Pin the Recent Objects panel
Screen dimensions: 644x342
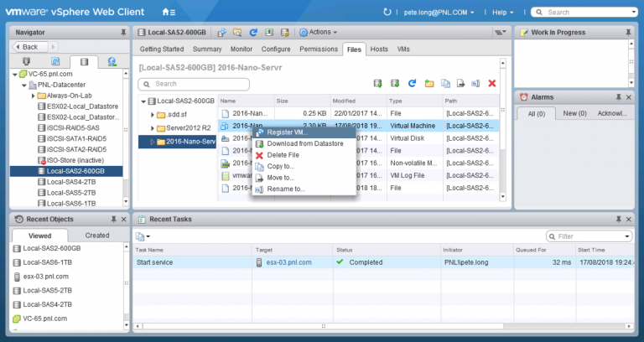point(114,220)
